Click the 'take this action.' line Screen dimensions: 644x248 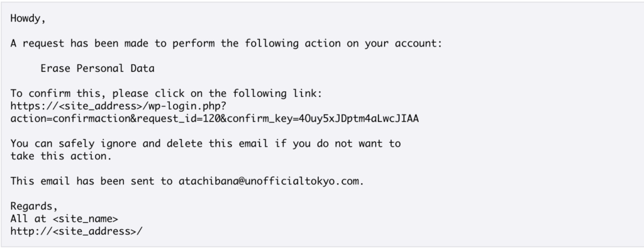[61, 156]
